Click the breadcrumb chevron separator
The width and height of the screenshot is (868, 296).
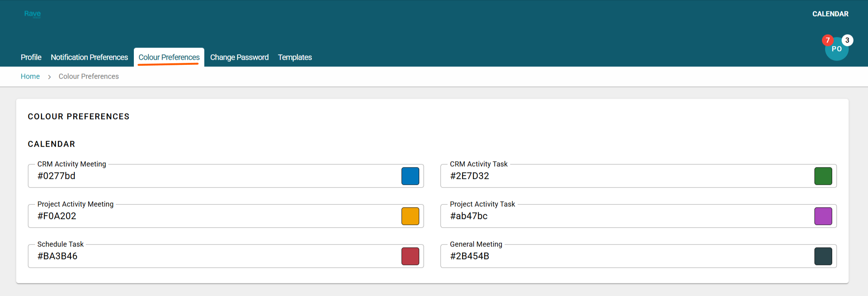(x=49, y=77)
